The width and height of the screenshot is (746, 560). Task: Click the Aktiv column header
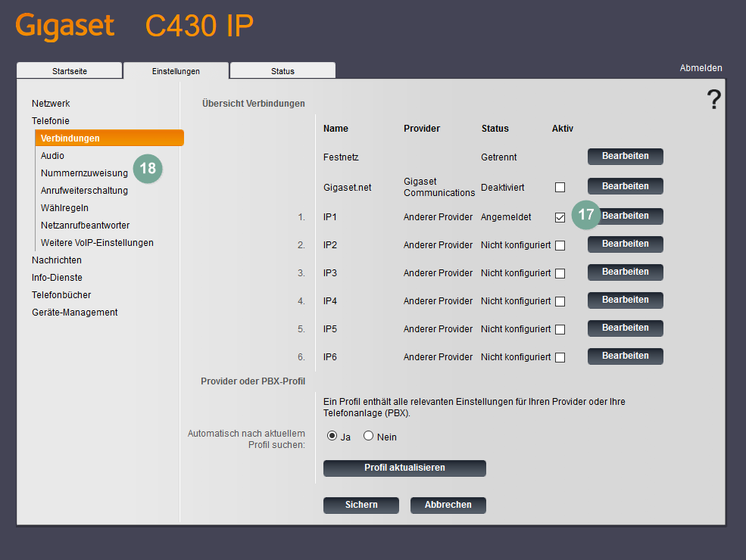[563, 129]
